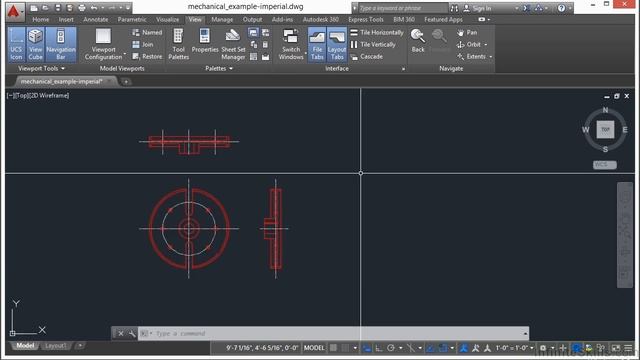The image size is (640, 360).
Task: Open the Sheet Set Manager
Action: 233,44
